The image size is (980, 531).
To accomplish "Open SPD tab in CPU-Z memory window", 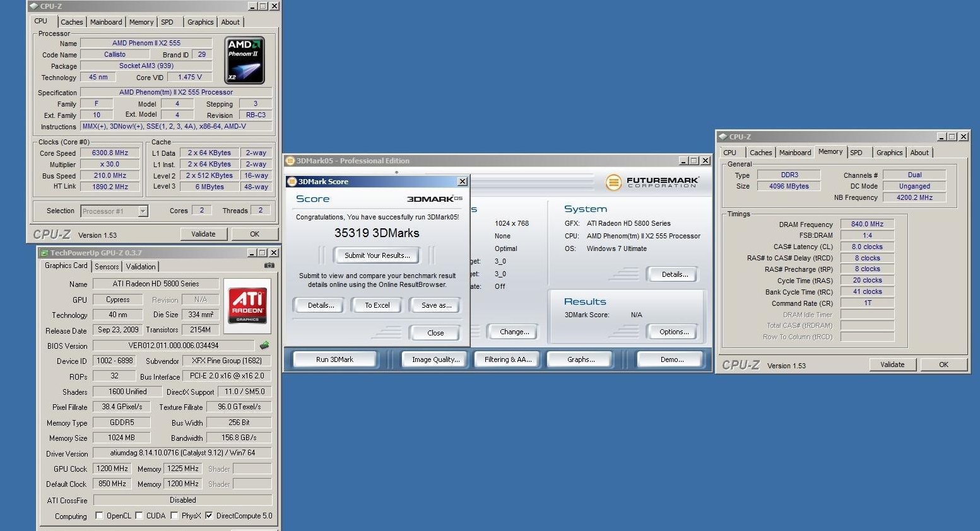I will pyautogui.click(x=856, y=153).
